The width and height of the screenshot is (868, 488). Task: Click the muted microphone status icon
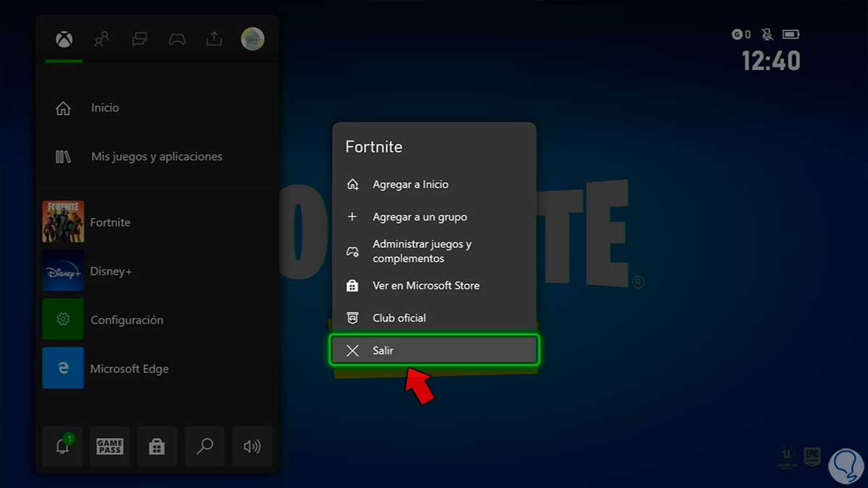(767, 34)
